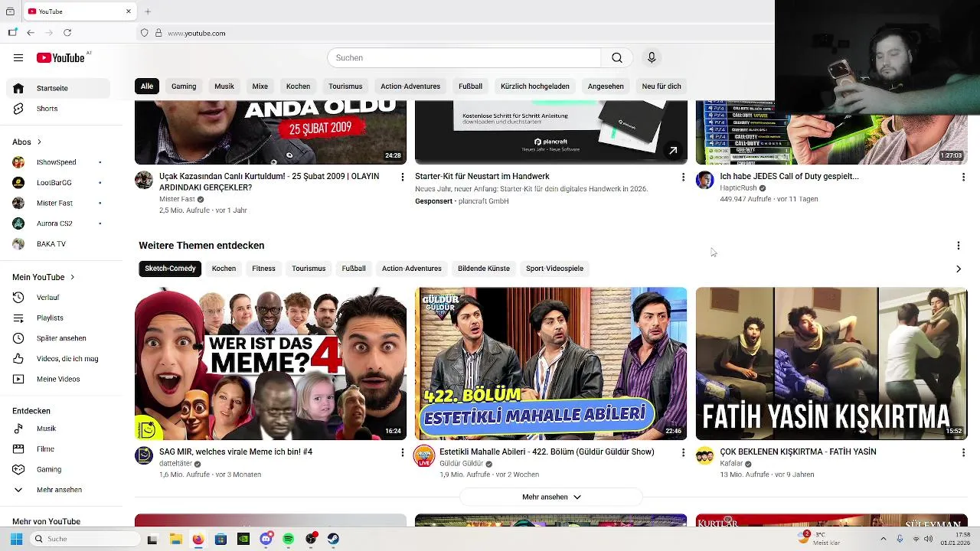Select the Mixe filter chip
The height and width of the screenshot is (551, 980).
point(260,86)
